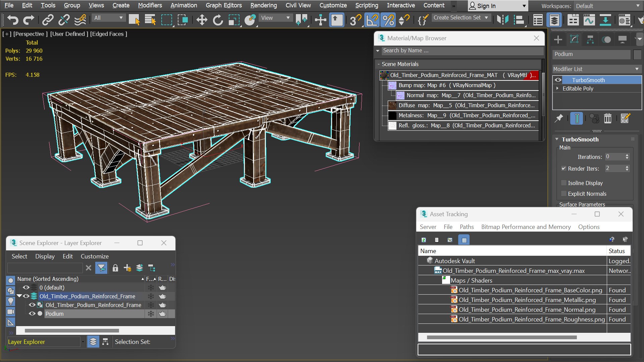Click Refresh icon in Asset Tracking
Image resolution: width=644 pixels, height=362 pixels.
click(424, 240)
